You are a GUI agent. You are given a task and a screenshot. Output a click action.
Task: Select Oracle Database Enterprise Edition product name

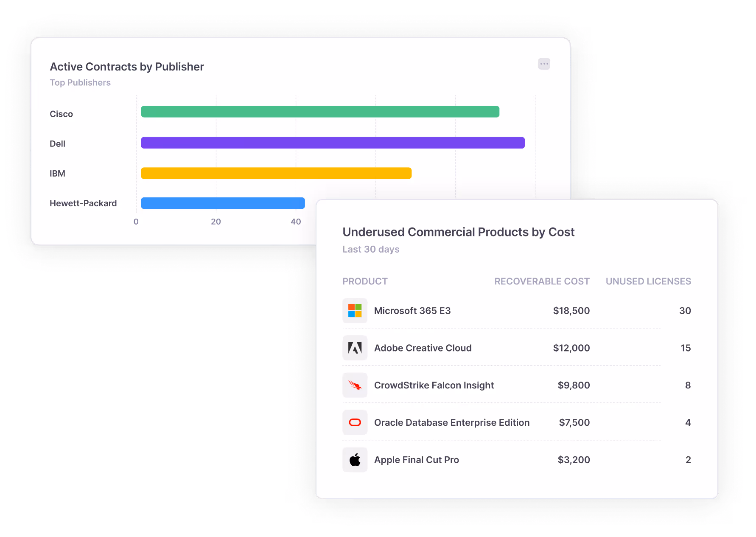click(452, 422)
